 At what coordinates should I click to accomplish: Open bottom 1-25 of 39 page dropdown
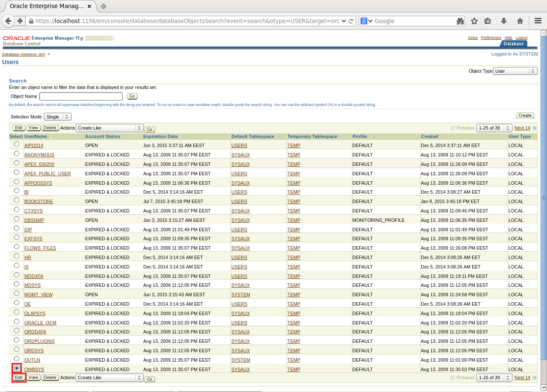click(x=494, y=377)
